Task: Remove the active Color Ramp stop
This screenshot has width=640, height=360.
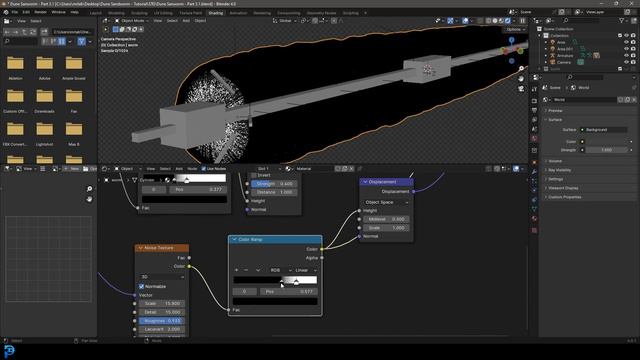Action: (x=246, y=270)
